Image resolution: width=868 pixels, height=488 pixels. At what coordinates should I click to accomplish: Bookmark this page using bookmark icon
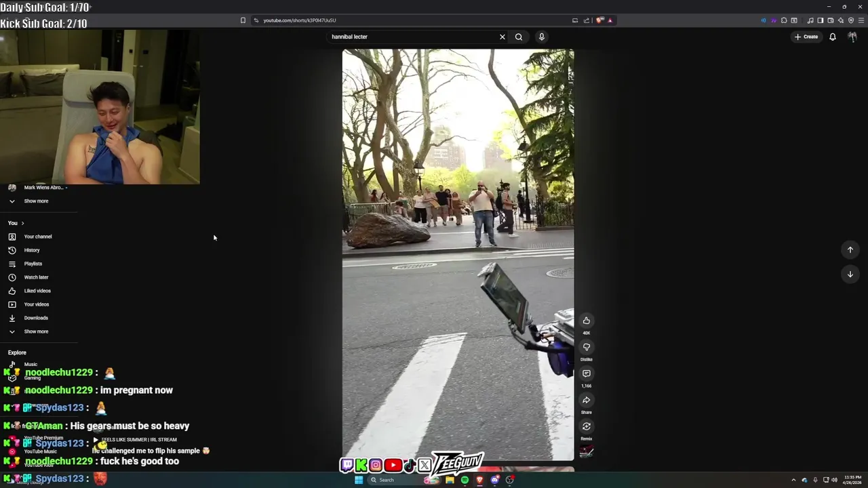point(243,20)
